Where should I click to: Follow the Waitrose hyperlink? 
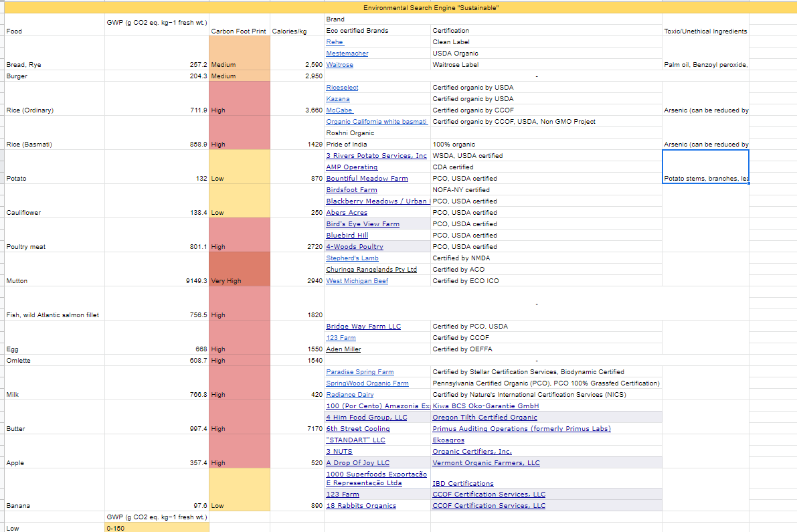click(x=339, y=64)
